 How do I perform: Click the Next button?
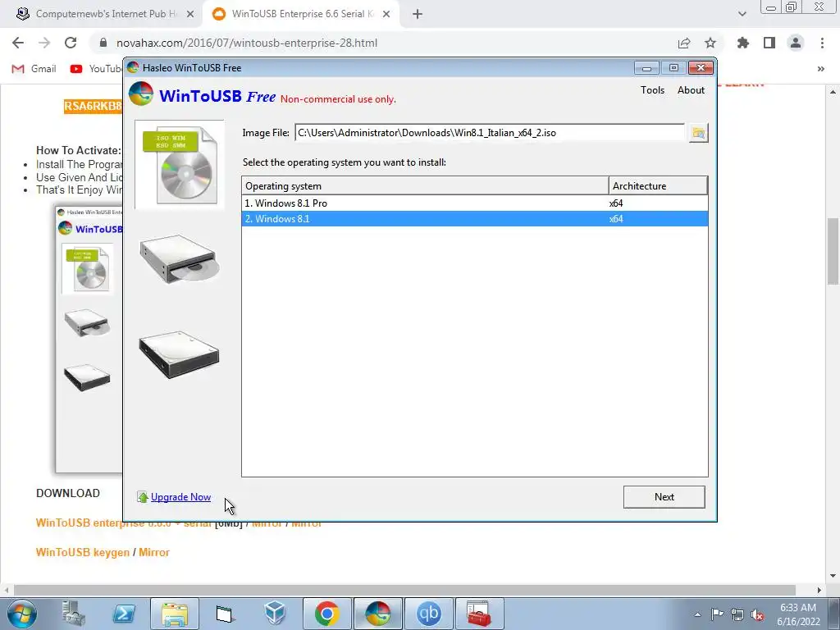664,497
